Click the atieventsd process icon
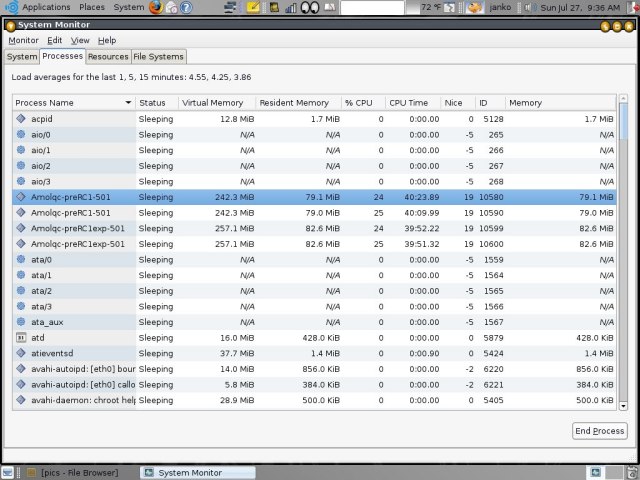640x480 pixels. coord(21,353)
